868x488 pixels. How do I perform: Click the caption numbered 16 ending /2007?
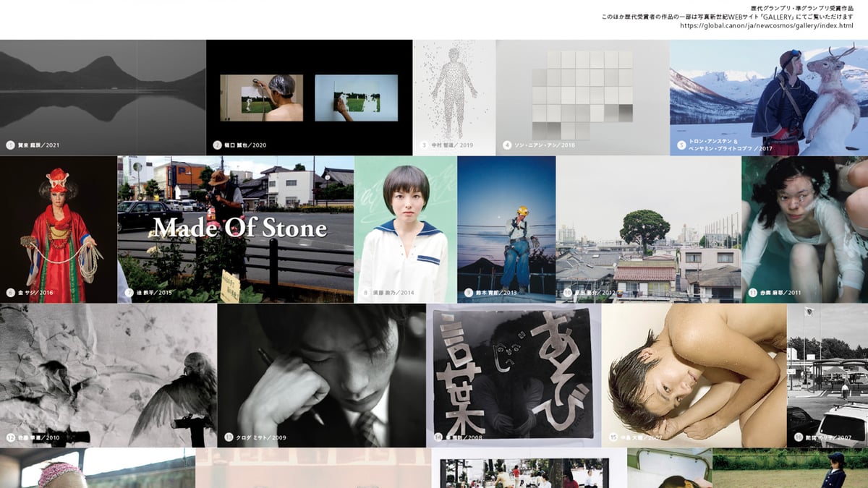point(824,437)
